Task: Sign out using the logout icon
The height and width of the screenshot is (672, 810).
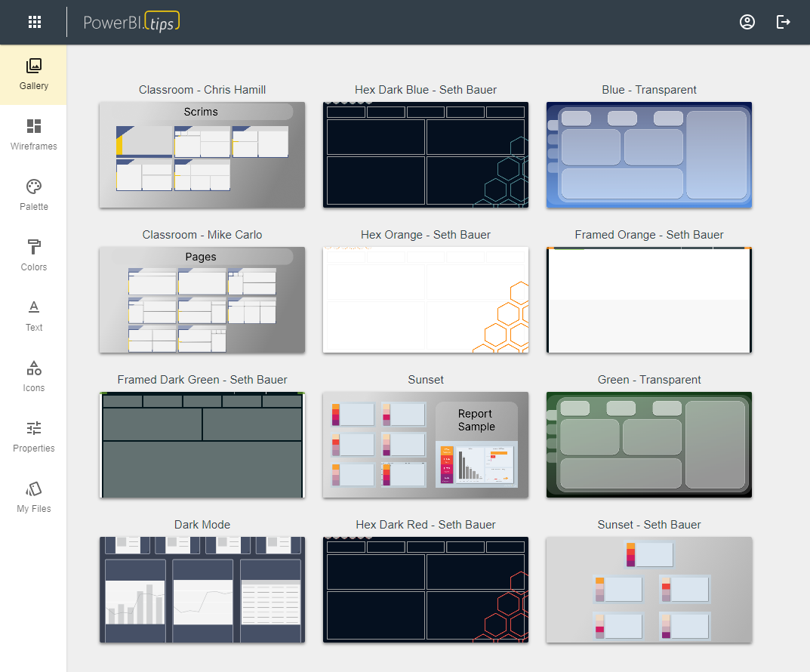Action: pos(783,22)
